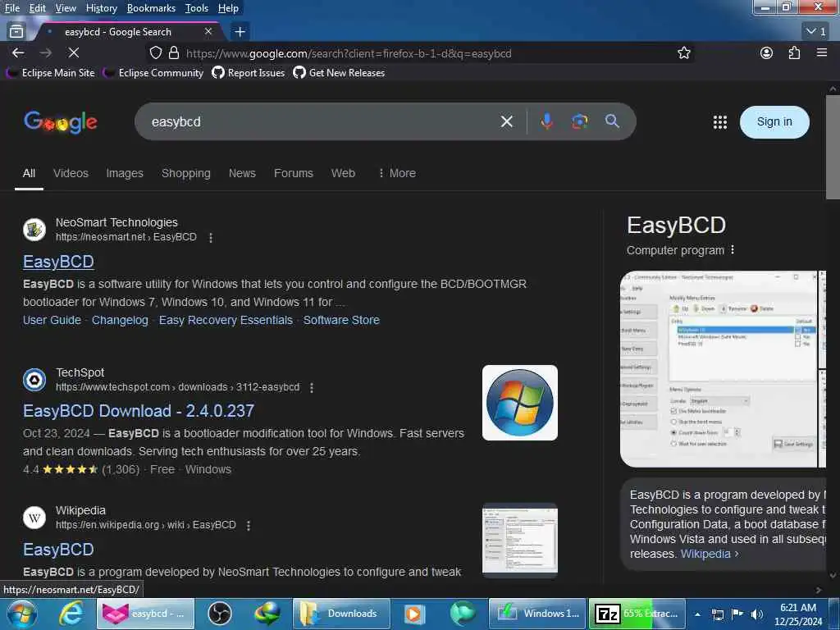Open the History menu
Screen dimensions: 840x630
click(x=101, y=8)
